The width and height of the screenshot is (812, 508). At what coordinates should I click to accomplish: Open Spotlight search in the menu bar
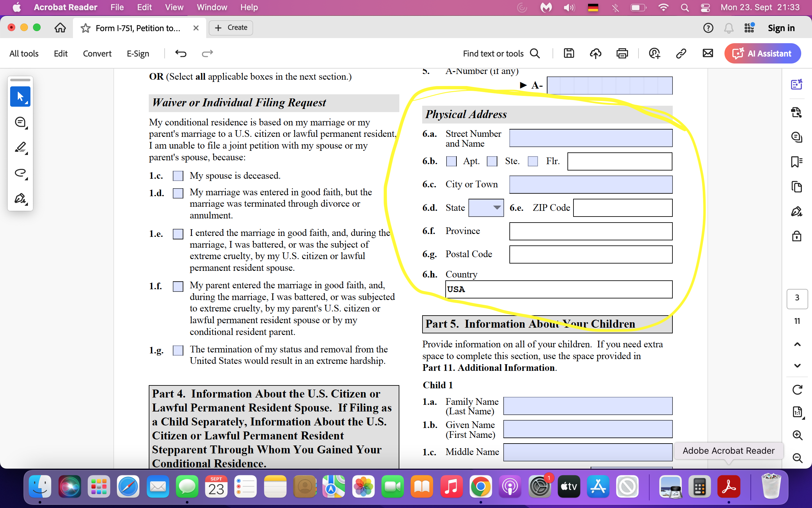coord(684,7)
